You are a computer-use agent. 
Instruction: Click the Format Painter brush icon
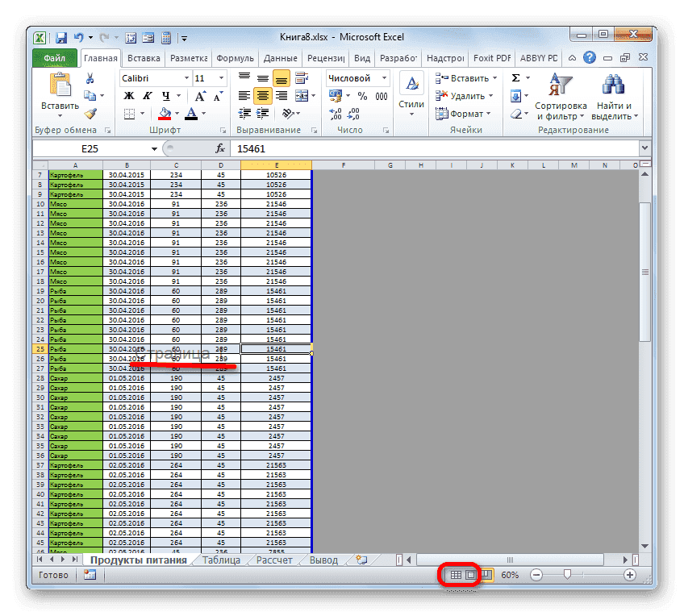pyautogui.click(x=90, y=114)
